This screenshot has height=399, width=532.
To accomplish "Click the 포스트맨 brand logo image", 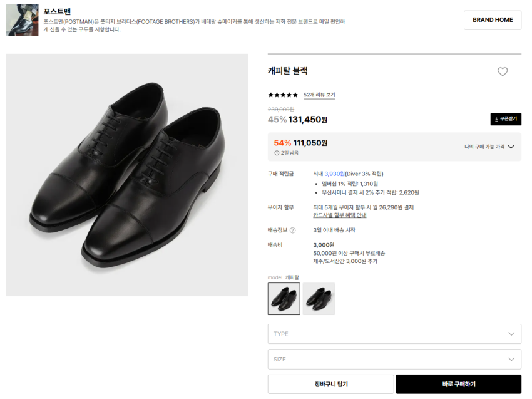I will 23,20.
